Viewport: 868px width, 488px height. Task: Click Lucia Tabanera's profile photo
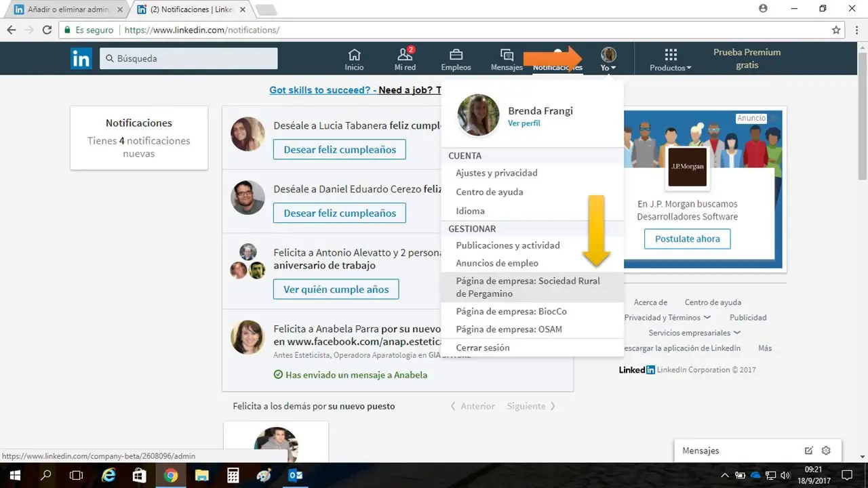(x=248, y=134)
